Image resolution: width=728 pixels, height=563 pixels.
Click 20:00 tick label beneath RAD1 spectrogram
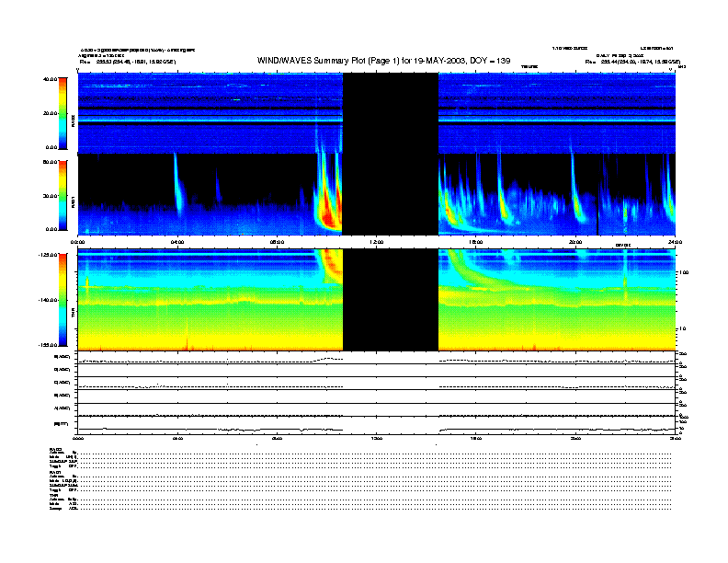pos(575,242)
